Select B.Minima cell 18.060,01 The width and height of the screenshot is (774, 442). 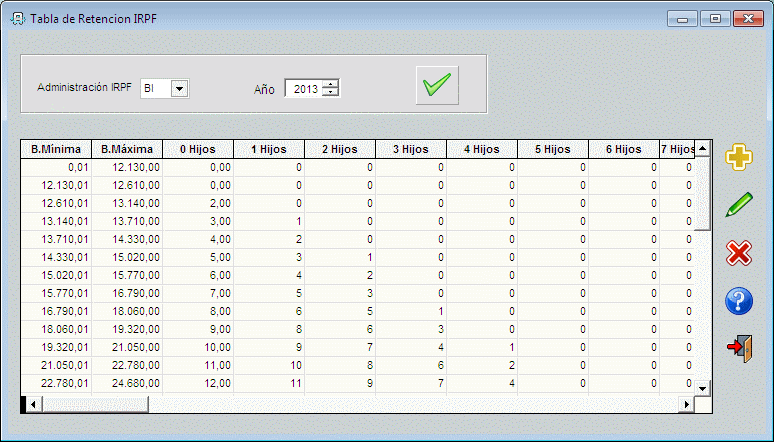[x=56, y=329]
